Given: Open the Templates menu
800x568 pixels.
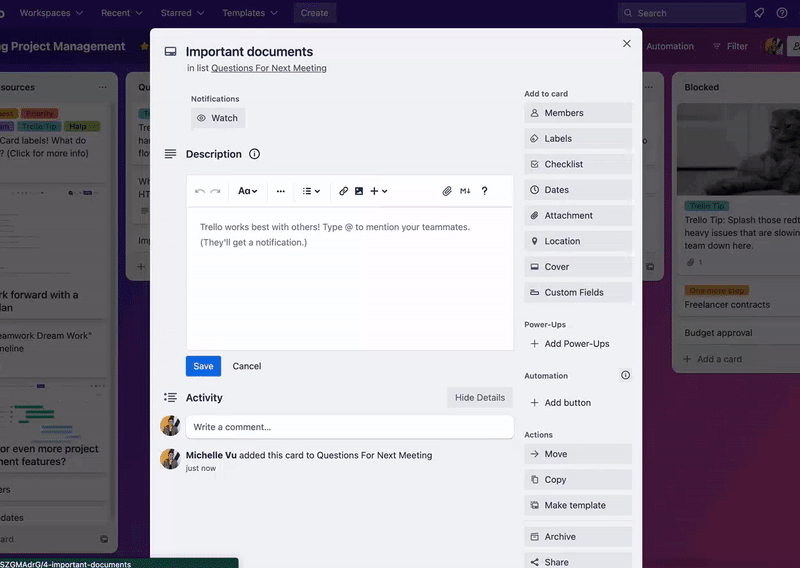Looking at the screenshot, I should [249, 13].
